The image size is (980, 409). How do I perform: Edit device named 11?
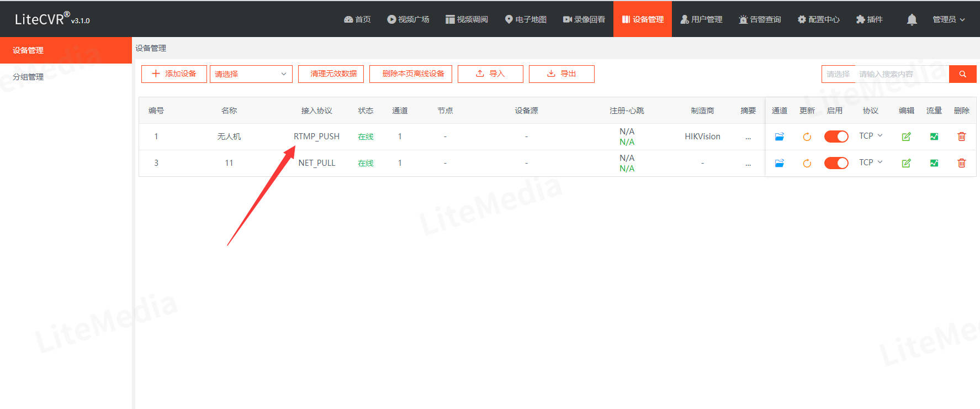[x=906, y=163]
